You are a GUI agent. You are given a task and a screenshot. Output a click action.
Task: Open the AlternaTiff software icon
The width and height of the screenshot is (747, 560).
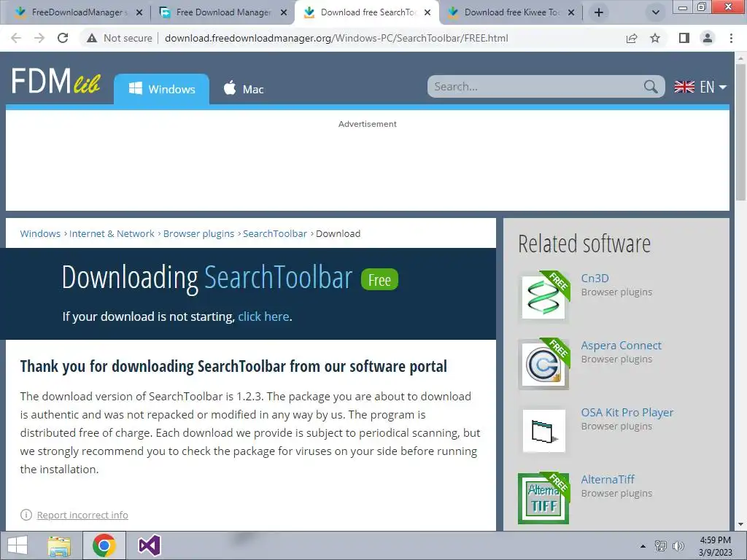click(x=543, y=498)
